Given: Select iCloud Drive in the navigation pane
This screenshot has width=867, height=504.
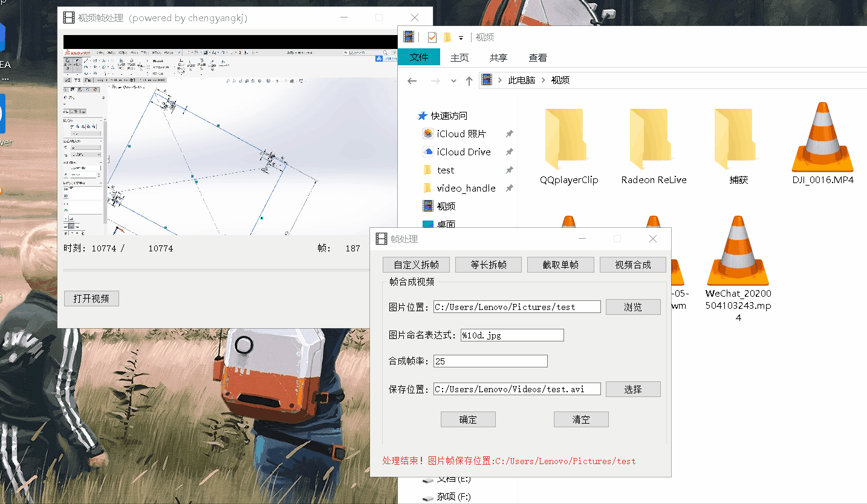Looking at the screenshot, I should click(464, 152).
